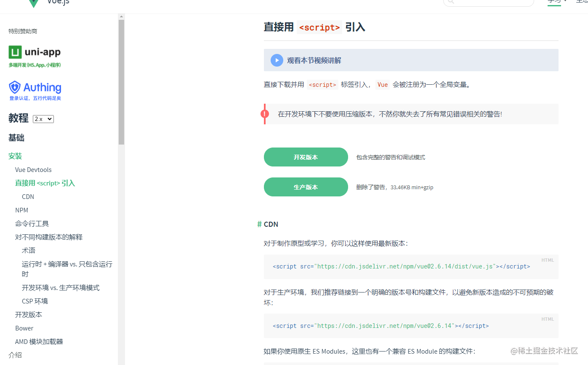The width and height of the screenshot is (588, 365).
Task: Click the CDN section heading
Action: 271,224
